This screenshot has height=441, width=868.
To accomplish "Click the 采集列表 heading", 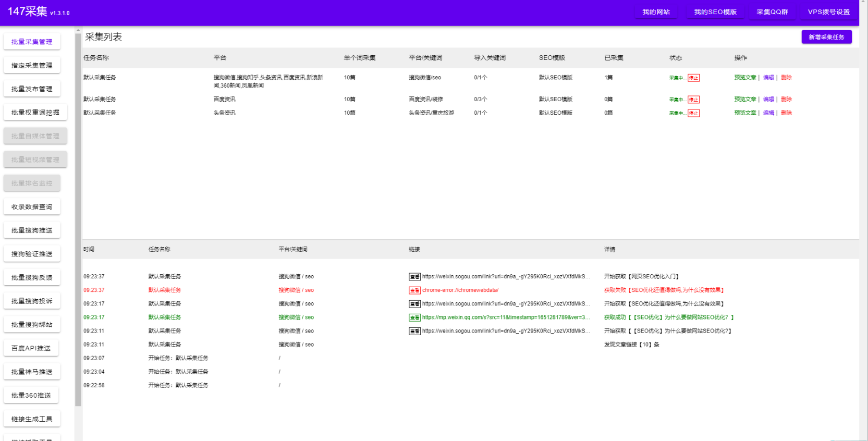I will (103, 37).
